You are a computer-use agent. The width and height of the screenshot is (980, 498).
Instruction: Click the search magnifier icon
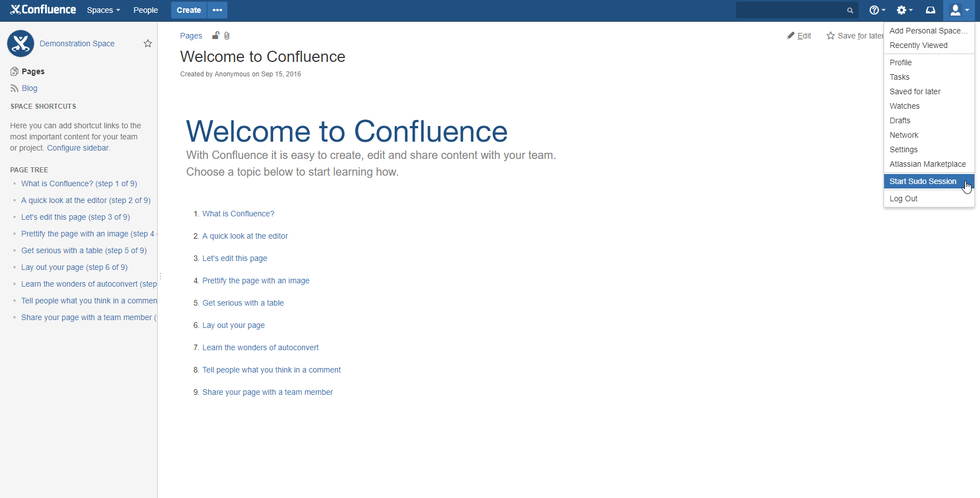[x=850, y=11]
